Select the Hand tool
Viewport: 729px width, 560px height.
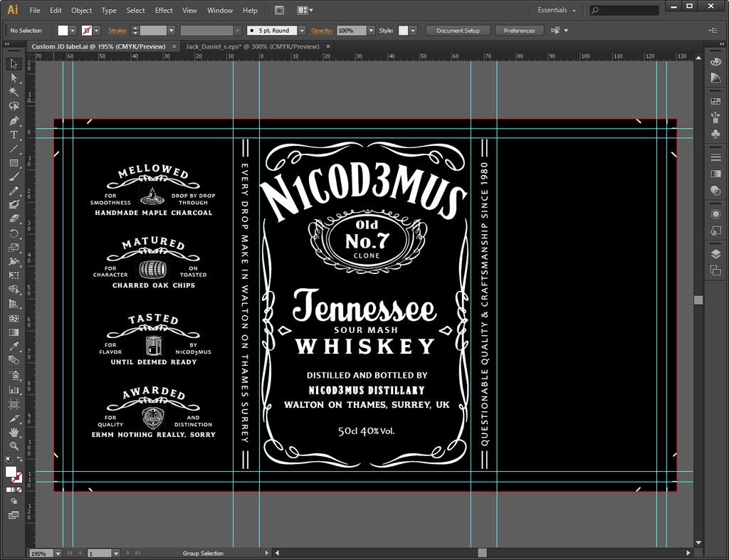coord(14,432)
